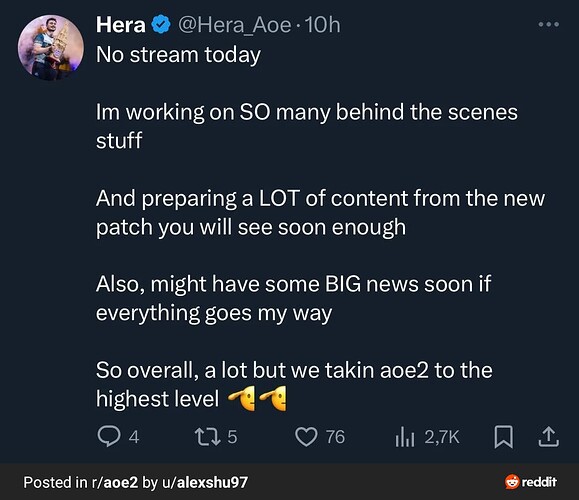Click the retweet arrows icon
The width and height of the screenshot is (579, 500).
pyautogui.click(x=208, y=436)
